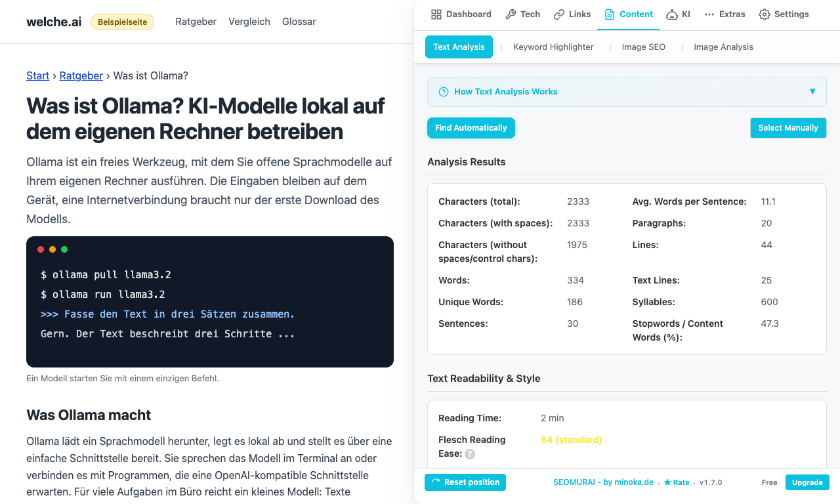Open the SEOMURAI - by minoka.de link
Image resolution: width=840 pixels, height=504 pixels.
point(603,482)
